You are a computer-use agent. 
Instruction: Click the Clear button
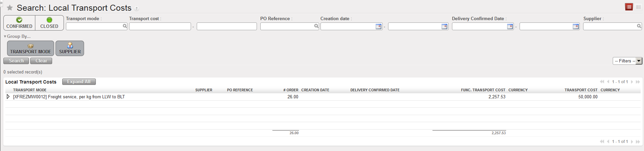pos(41,61)
